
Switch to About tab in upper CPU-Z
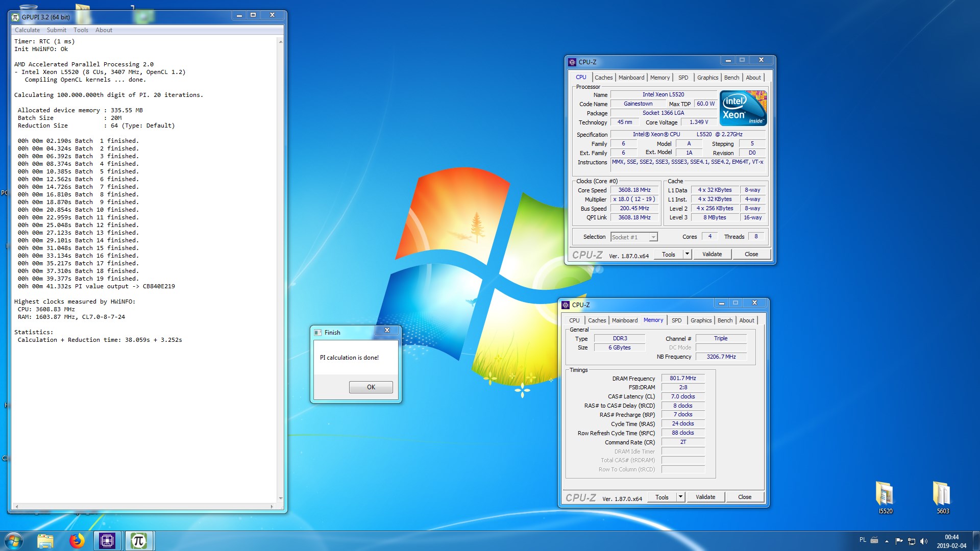753,78
